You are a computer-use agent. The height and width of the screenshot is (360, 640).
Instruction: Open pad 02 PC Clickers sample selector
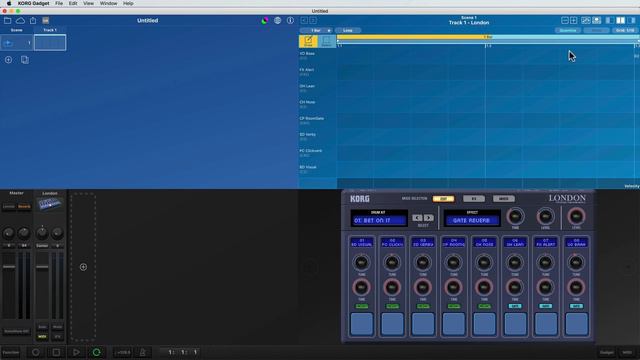click(392, 242)
